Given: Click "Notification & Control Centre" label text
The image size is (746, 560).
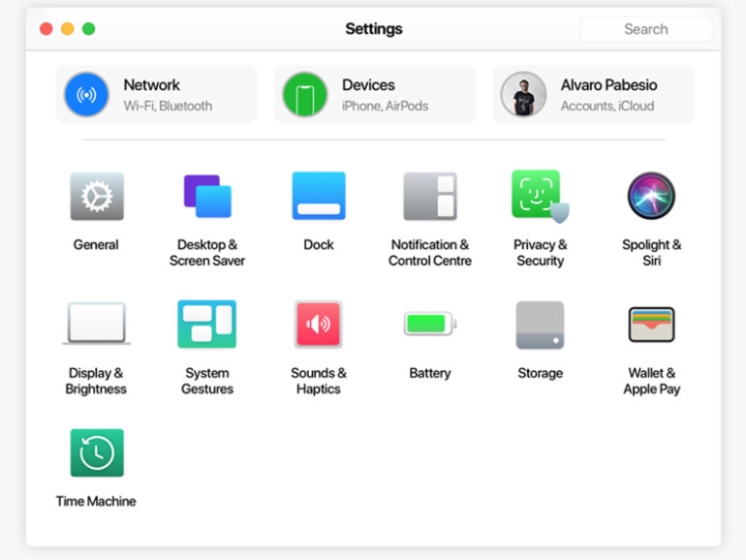Looking at the screenshot, I should (x=430, y=253).
